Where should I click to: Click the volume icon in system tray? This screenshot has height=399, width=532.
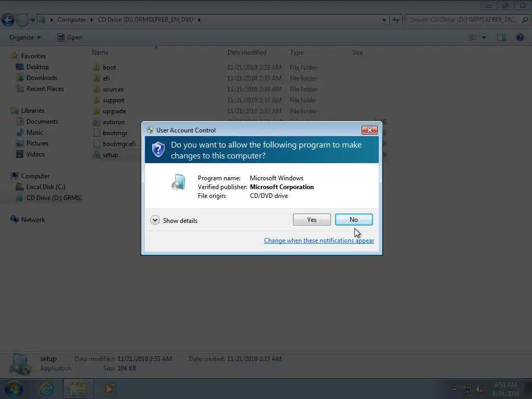(x=479, y=390)
